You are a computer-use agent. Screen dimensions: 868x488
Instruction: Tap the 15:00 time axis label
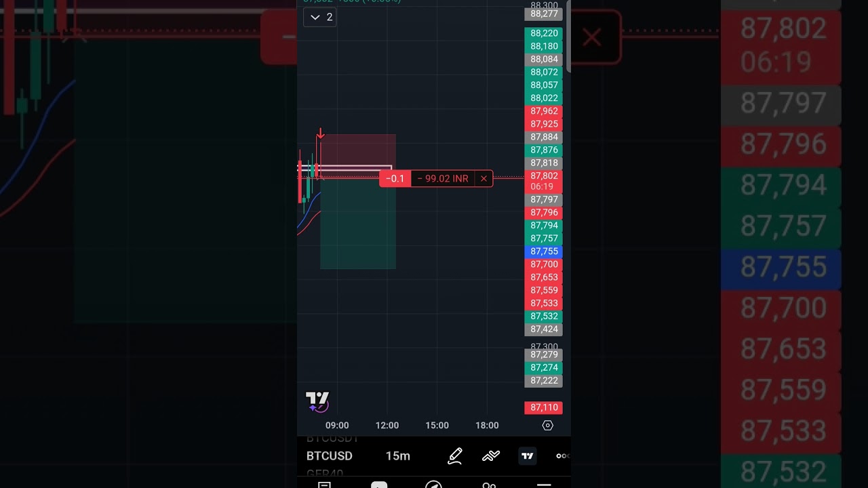coord(437,426)
